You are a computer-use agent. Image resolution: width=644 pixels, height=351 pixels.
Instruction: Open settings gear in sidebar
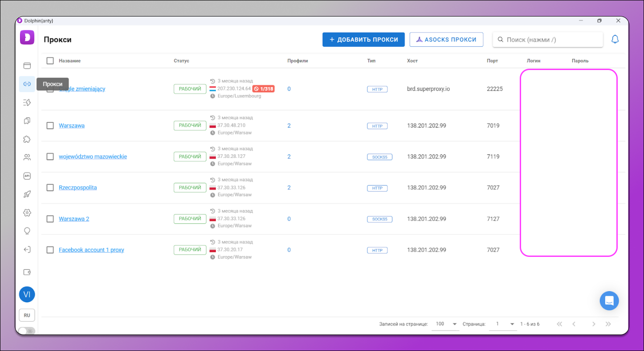[x=27, y=213]
